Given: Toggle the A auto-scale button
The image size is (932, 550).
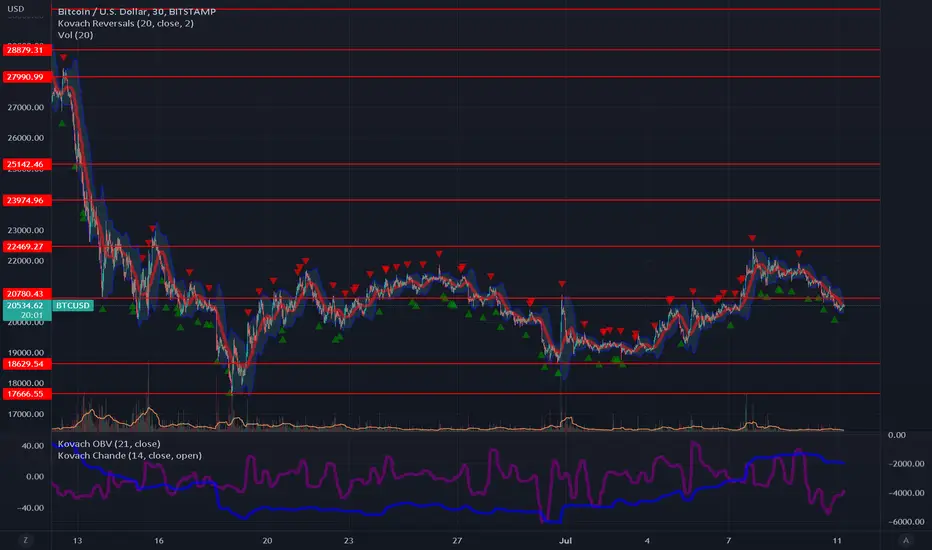Looking at the screenshot, I should click(x=906, y=540).
